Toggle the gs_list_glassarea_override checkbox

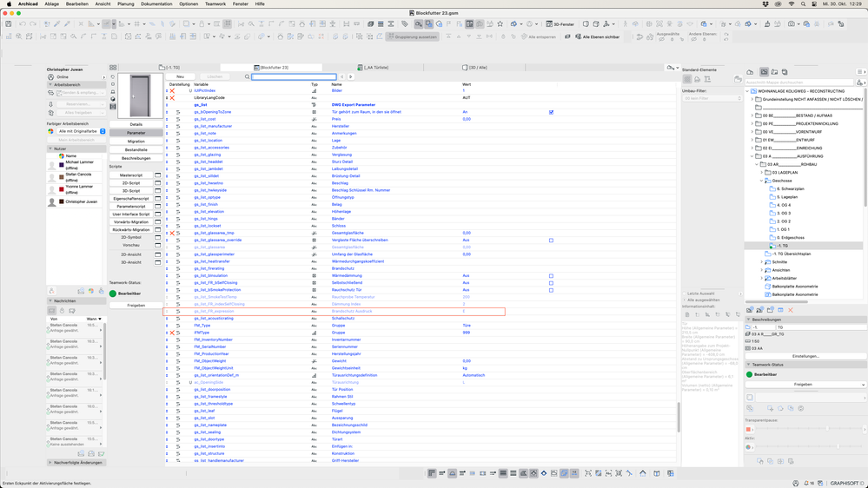[551, 241]
